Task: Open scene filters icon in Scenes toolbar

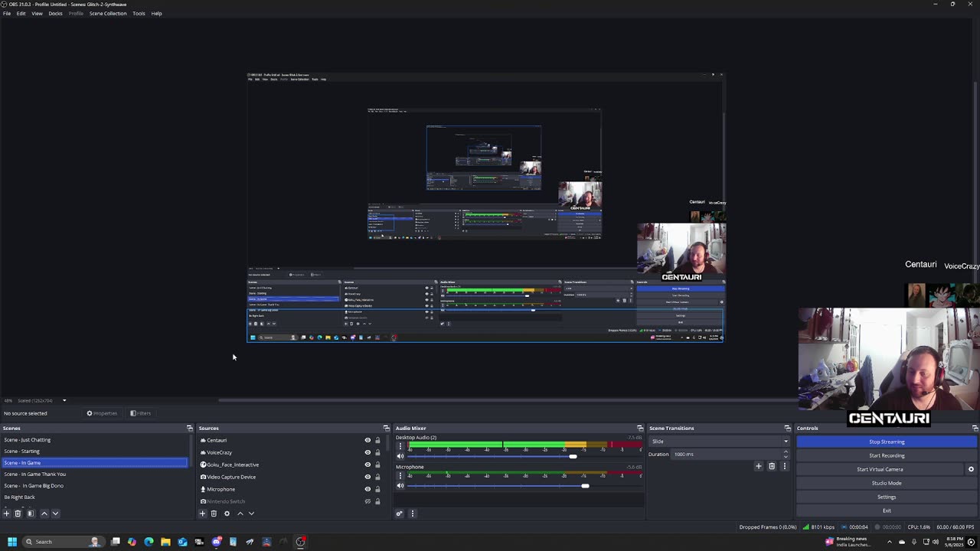Action: [31, 514]
